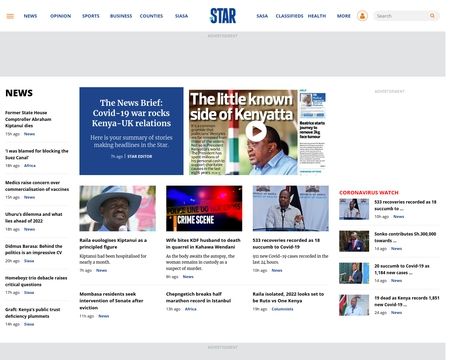This screenshot has height=360, width=450.
Task: Click Siasa tag under Didmus Barasa story
Action: click(x=29, y=261)
